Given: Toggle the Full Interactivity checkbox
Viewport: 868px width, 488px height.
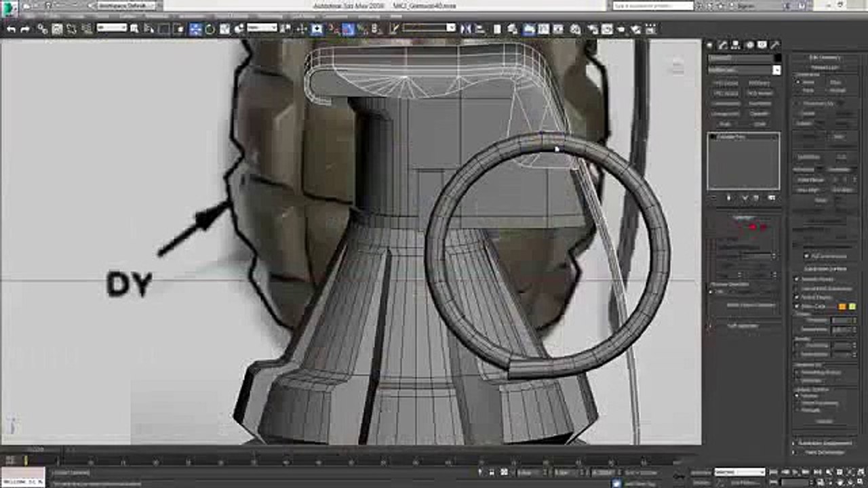Looking at the screenshot, I should pyautogui.click(x=807, y=256).
